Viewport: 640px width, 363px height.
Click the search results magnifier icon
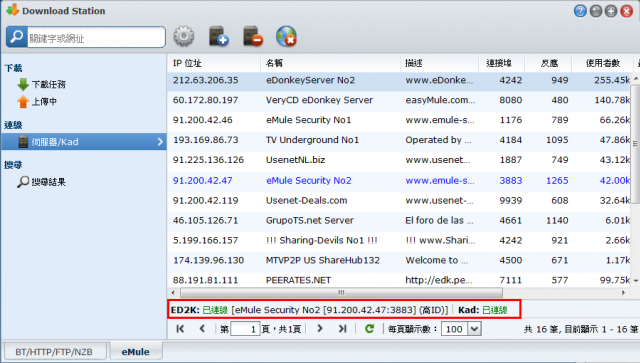(23, 182)
